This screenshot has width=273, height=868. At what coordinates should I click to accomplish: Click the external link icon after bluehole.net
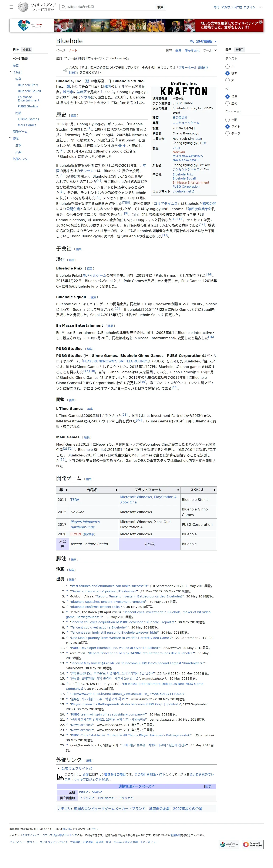193,191
